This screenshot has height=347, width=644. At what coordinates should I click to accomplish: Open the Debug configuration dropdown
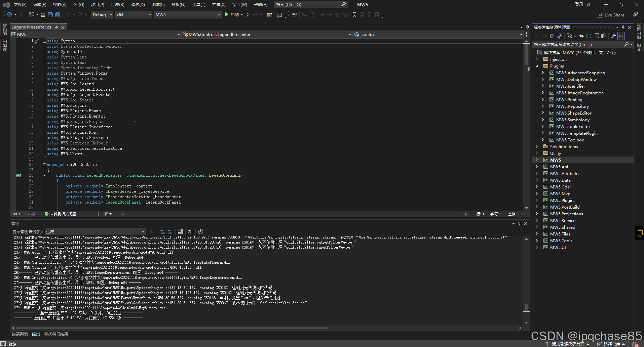102,14
